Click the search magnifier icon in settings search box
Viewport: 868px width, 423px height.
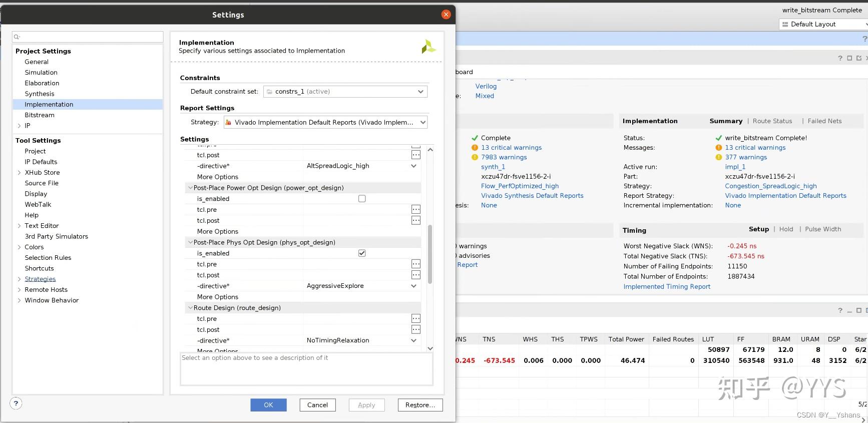17,37
